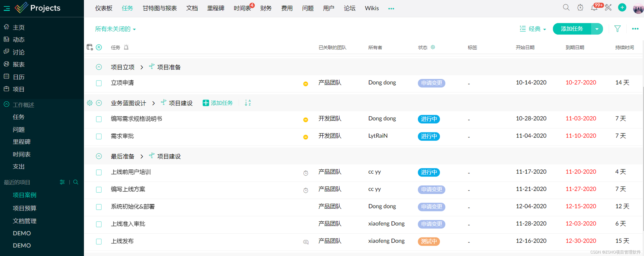
Task: Switch to the 财务 tab
Action: (265, 8)
